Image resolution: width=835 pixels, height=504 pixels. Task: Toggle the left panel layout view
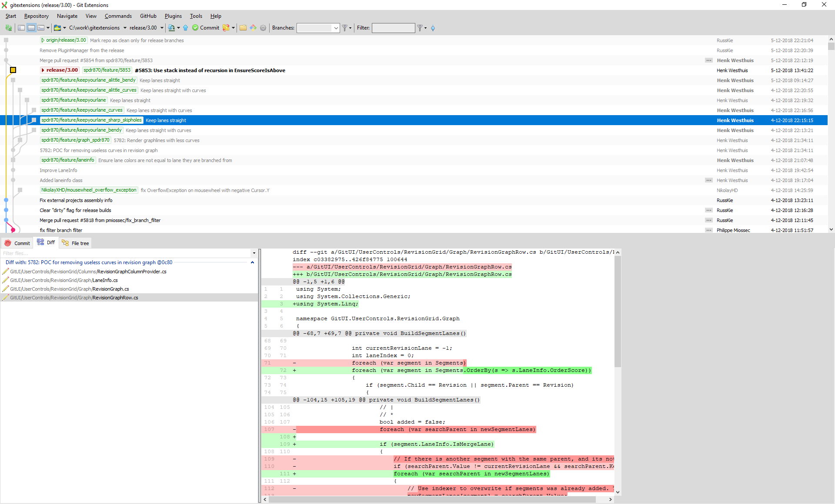(x=21, y=28)
